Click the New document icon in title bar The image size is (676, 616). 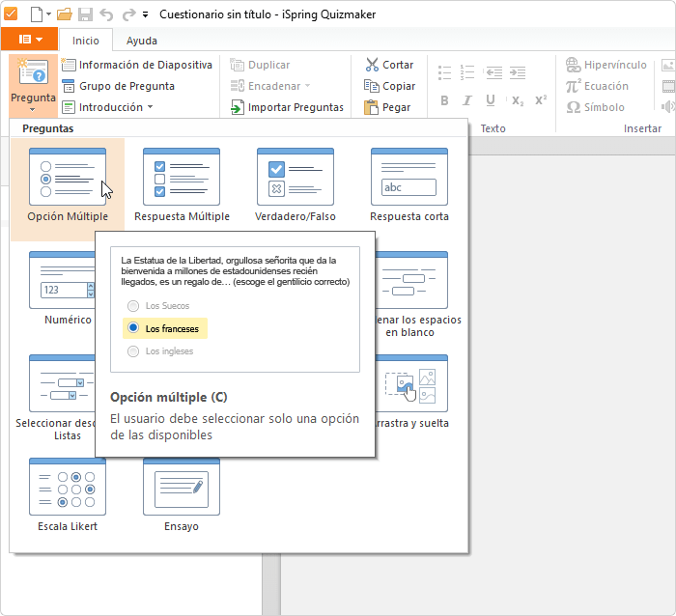[37, 14]
